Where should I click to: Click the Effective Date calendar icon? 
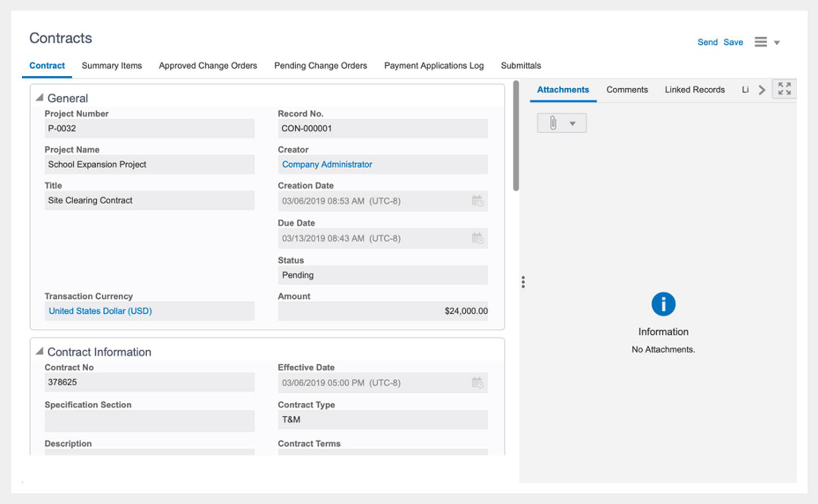point(477,383)
